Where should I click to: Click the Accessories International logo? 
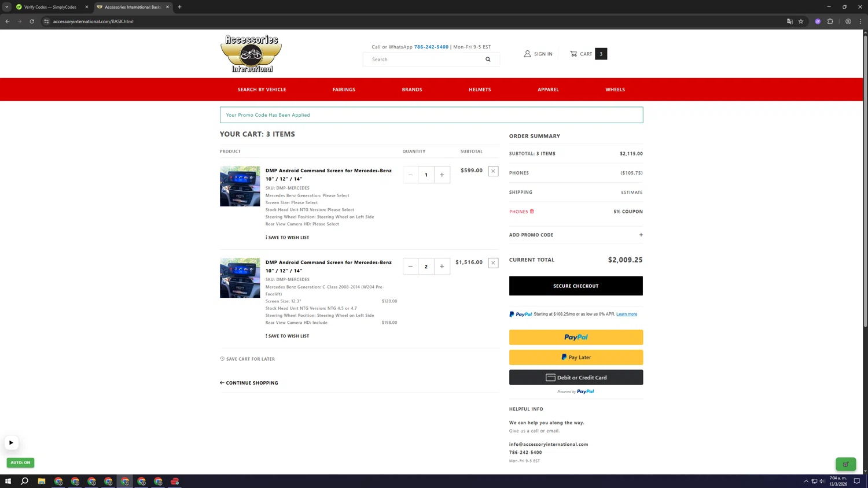251,54
